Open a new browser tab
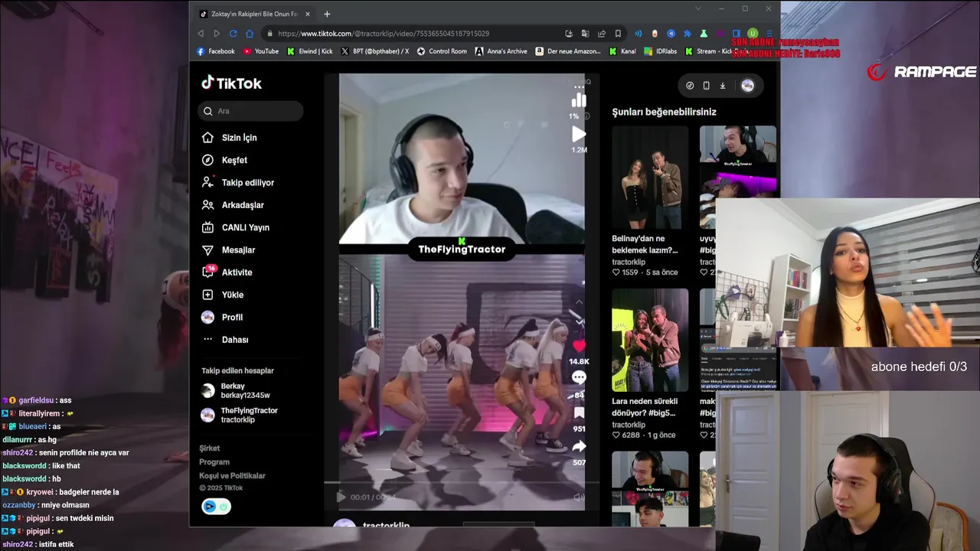The image size is (980, 551). [x=327, y=14]
